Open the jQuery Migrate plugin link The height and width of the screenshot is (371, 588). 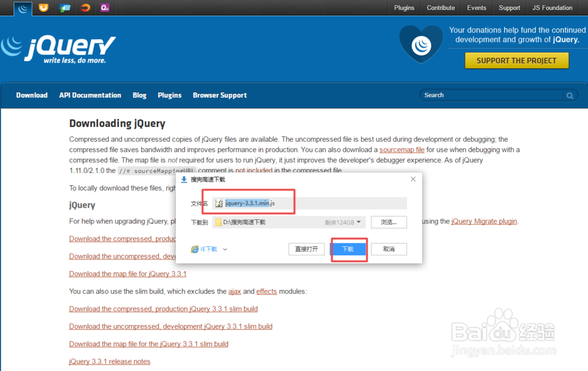click(484, 221)
